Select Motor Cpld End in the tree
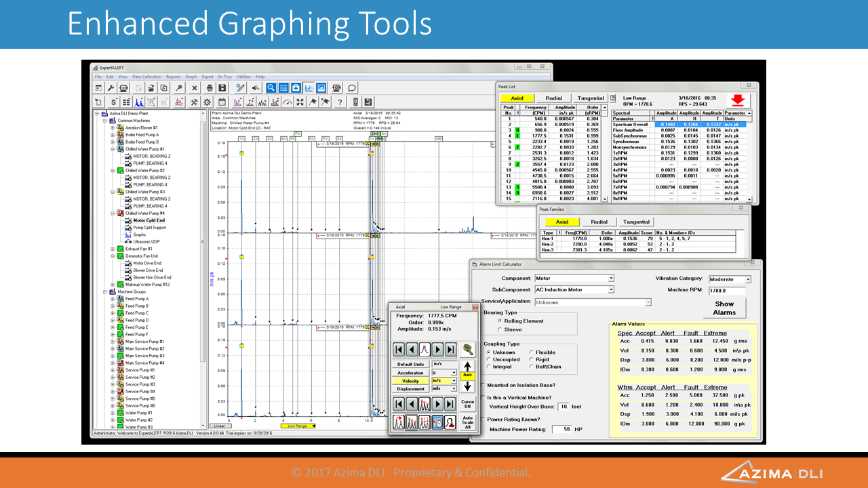868x488 pixels. click(149, 220)
